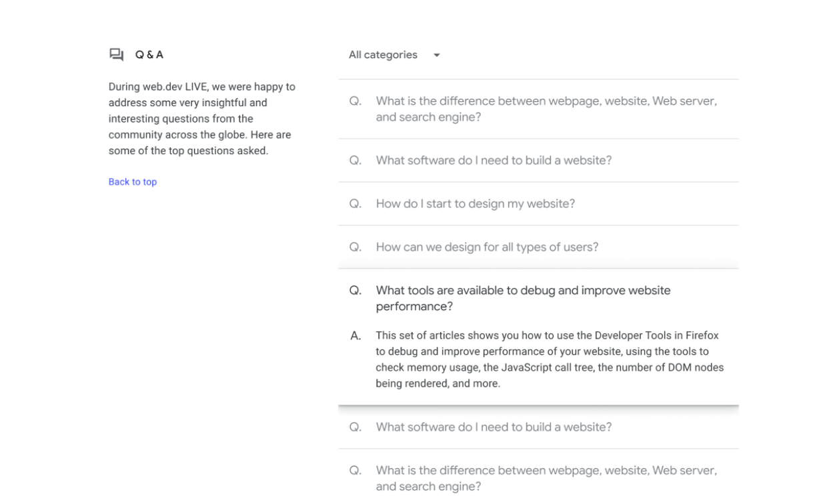Click the dropdown arrow next to All categories
The image size is (833, 504).
click(437, 55)
